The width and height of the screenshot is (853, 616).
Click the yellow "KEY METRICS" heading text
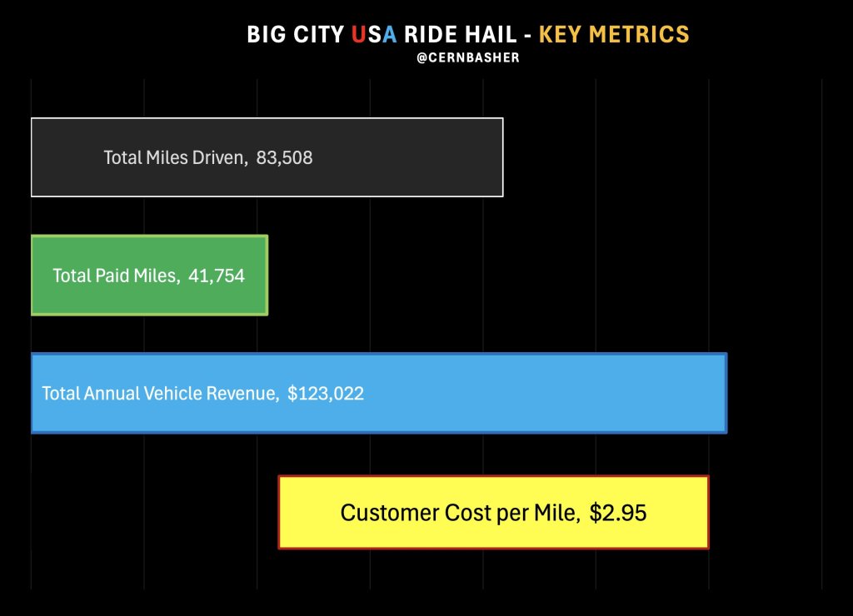point(614,35)
